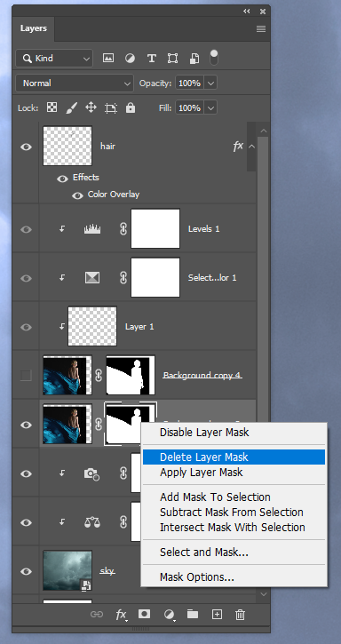Click the link icon on Levels 1 mask
This screenshot has height=644, width=341.
pyautogui.click(x=123, y=229)
